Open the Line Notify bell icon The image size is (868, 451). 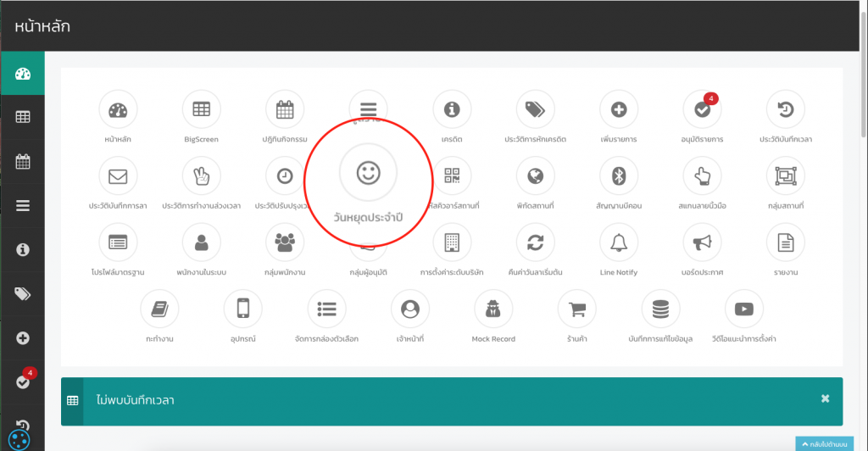[x=619, y=242]
